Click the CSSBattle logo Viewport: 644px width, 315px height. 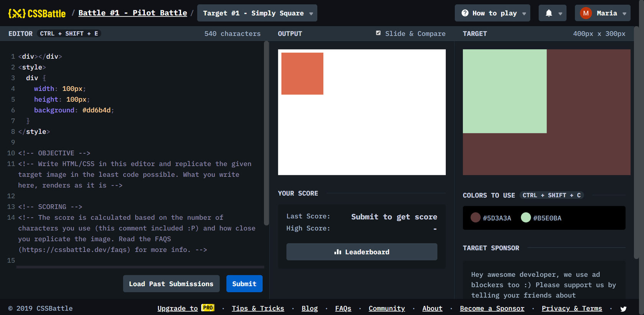[x=37, y=13]
